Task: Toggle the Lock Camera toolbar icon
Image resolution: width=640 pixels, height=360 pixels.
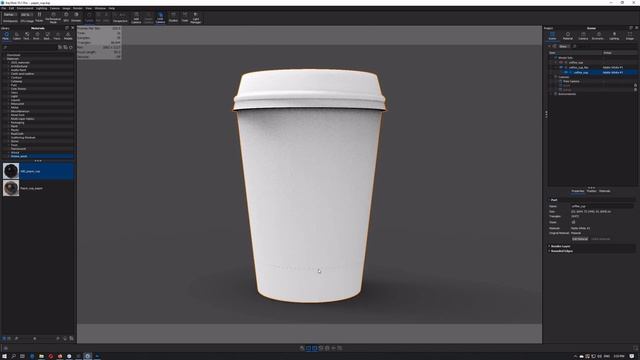Action: pos(160,18)
